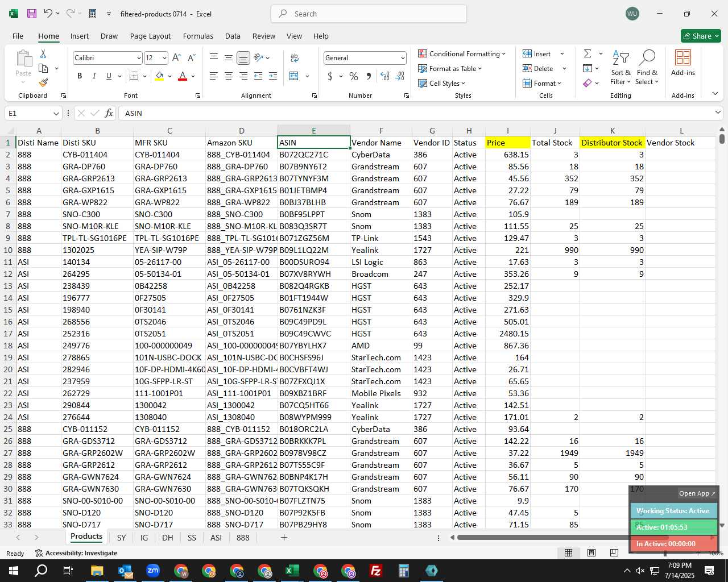Toggle Italic formatting
Screen dimensions: 728x582
point(94,76)
